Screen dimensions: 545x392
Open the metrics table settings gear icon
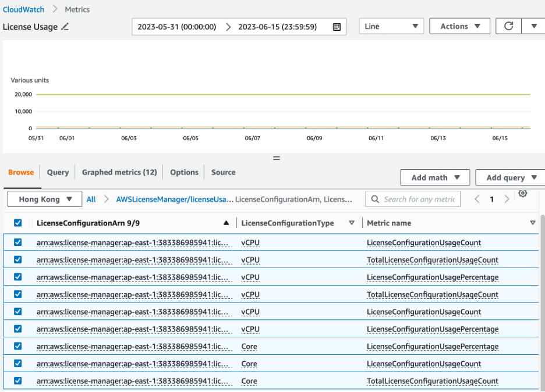522,194
